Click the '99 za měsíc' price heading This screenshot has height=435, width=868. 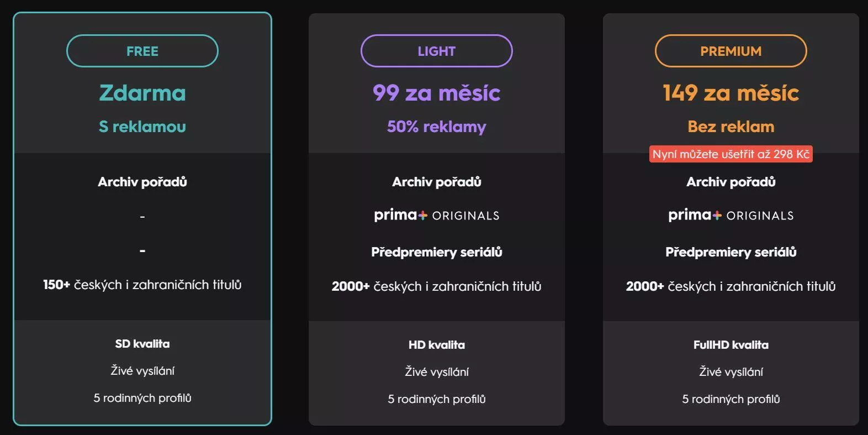(x=437, y=93)
